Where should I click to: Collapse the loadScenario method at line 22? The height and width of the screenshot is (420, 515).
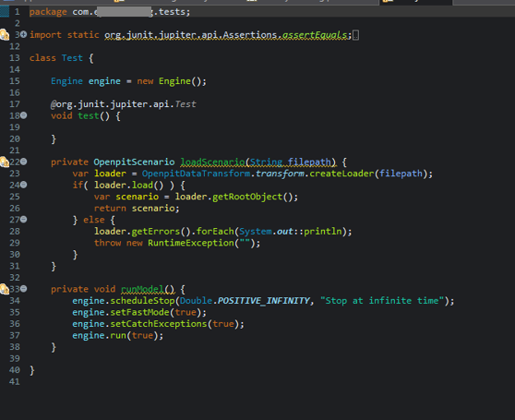[x=24, y=162]
